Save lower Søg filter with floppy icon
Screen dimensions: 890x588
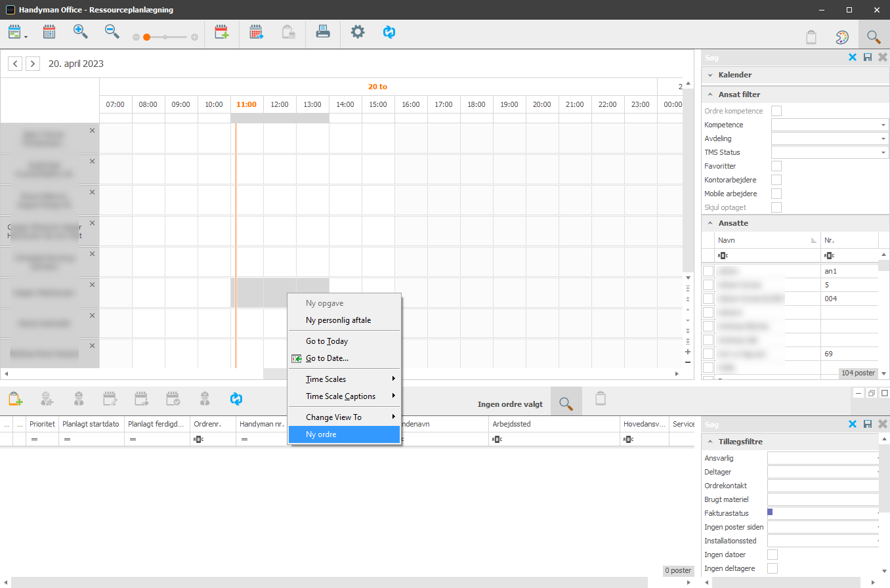point(868,425)
